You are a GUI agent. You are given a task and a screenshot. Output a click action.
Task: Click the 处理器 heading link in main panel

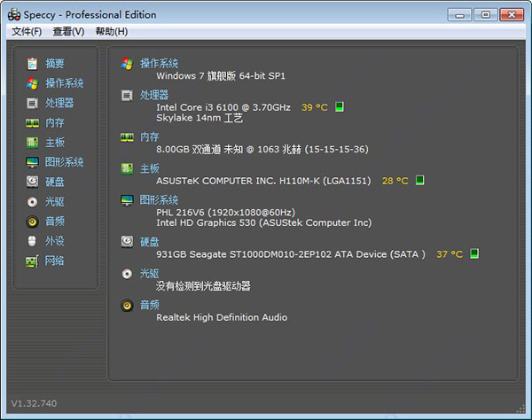154,95
